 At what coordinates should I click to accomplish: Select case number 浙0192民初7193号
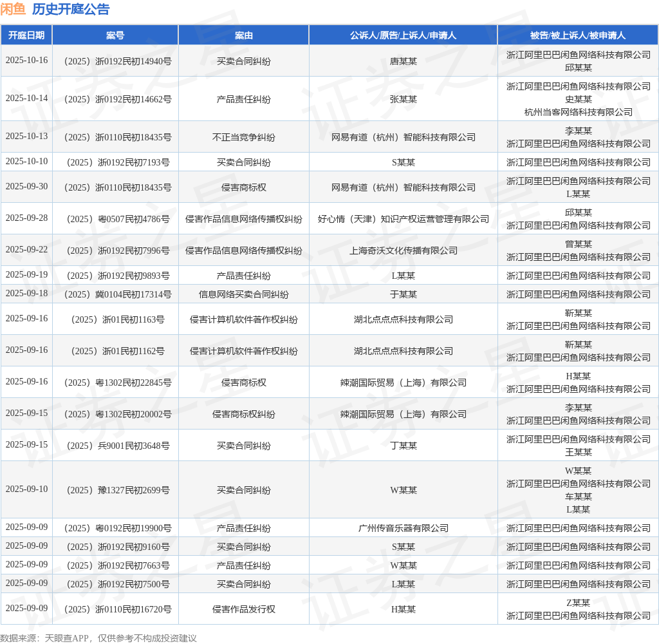118,162
